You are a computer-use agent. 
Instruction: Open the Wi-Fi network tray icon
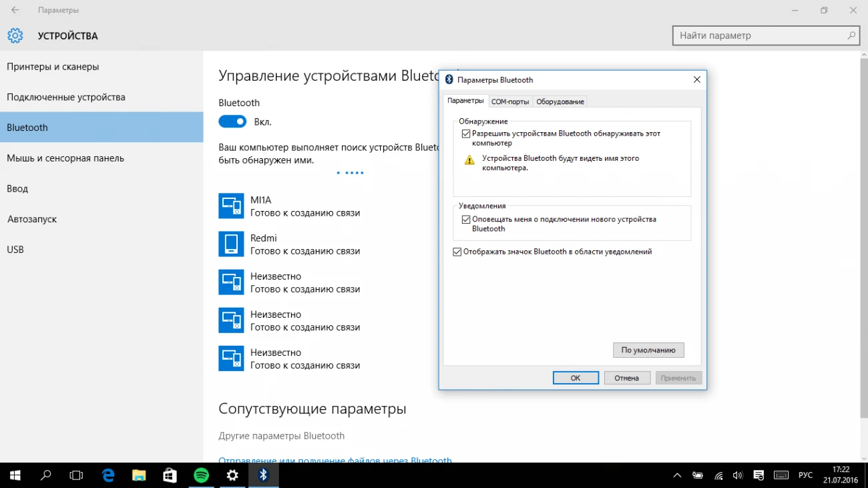718,475
